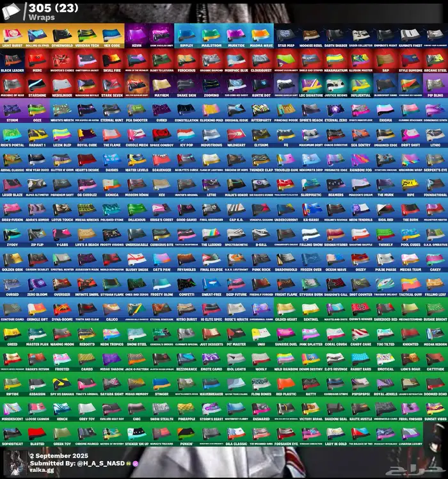The height and width of the screenshot is (479, 448).
Task: Choose the Confetti wrap
Action: tap(187, 285)
